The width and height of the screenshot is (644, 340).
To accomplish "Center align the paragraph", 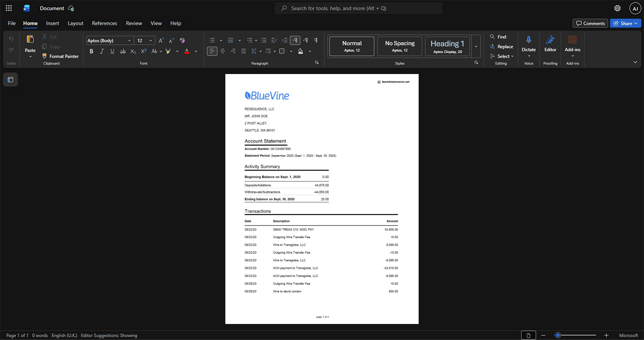I will pos(223,51).
